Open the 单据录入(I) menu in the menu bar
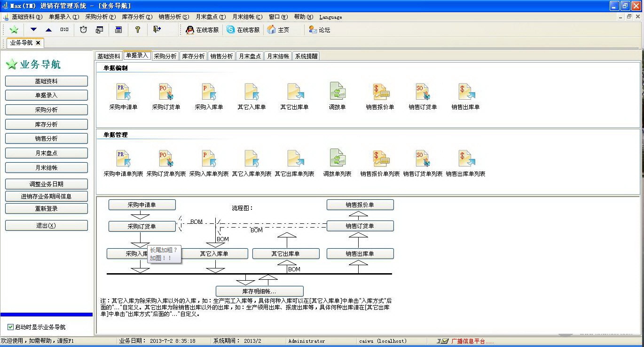Viewport: 644px width, 347px height. pos(64,17)
